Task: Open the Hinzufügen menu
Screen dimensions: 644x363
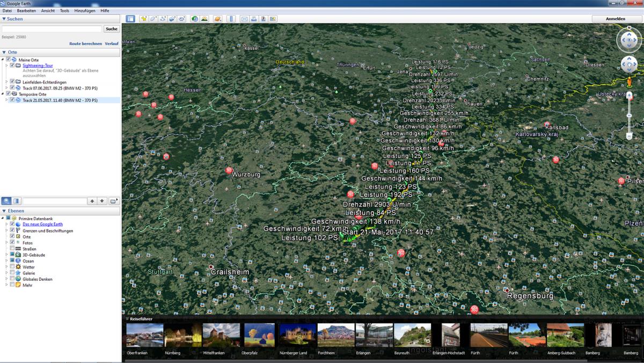Action: point(85,11)
